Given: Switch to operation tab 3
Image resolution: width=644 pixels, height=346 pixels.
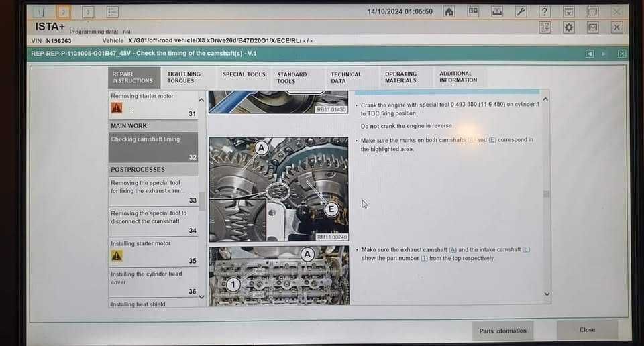Looking at the screenshot, I should (x=87, y=12).
